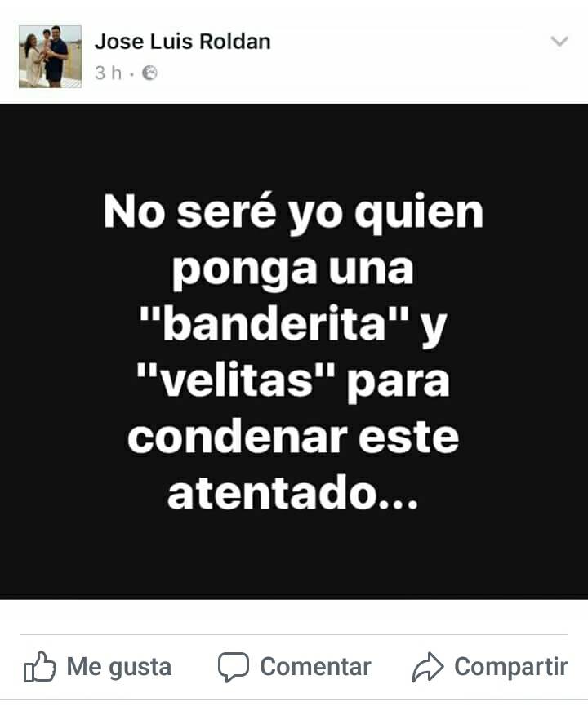Click the "No seré yo quien" text line

click(x=293, y=213)
